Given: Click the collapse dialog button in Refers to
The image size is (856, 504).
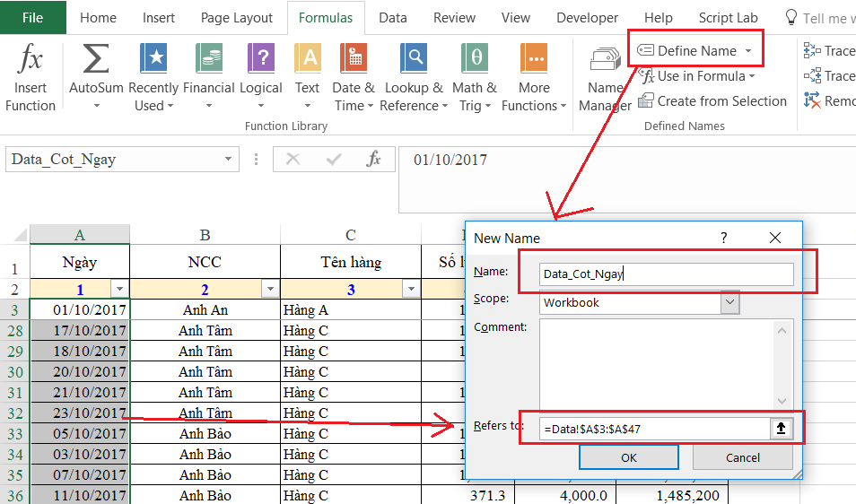Looking at the screenshot, I should [x=782, y=429].
